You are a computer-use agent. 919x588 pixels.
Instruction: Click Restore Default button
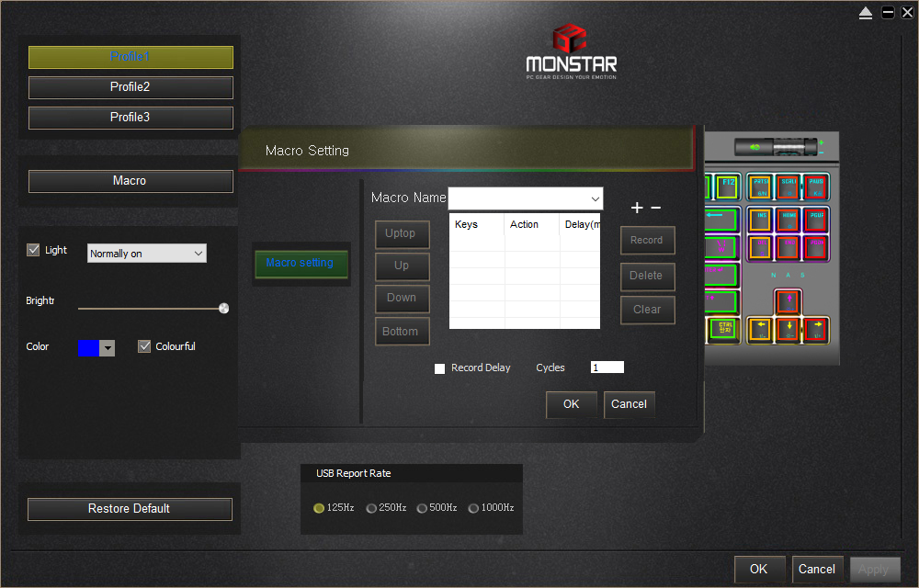pos(130,509)
